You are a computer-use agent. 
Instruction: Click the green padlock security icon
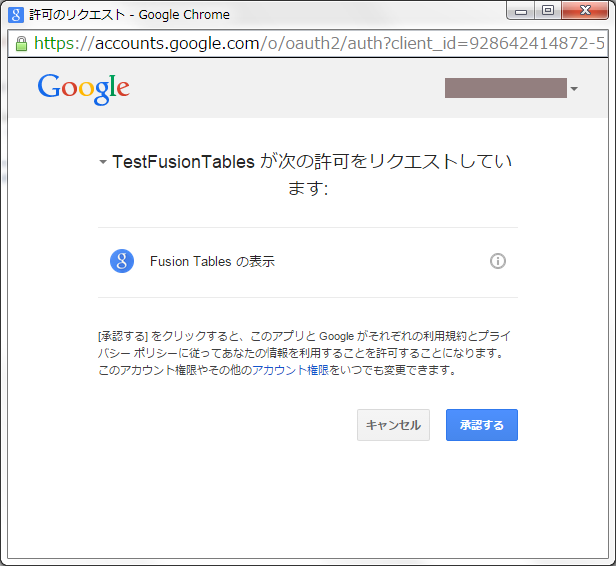pyautogui.click(x=21, y=43)
